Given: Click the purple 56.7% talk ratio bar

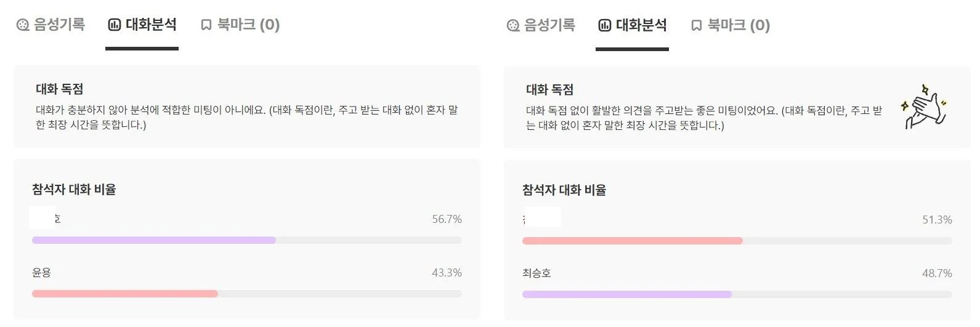Looking at the screenshot, I should 153,240.
